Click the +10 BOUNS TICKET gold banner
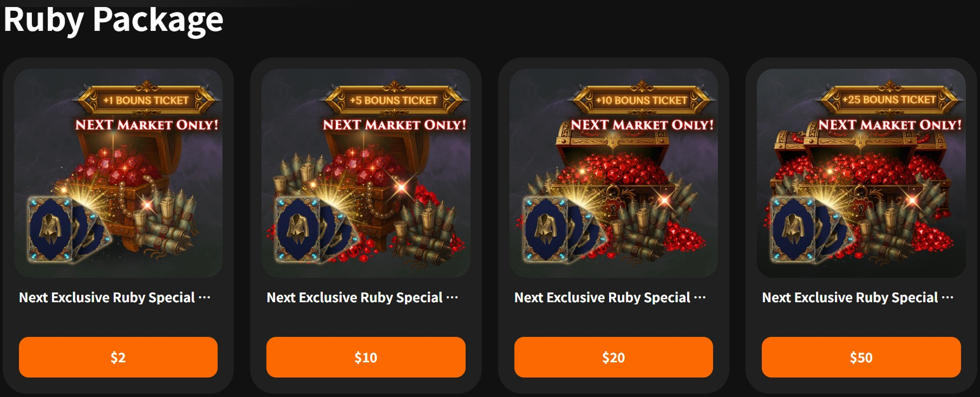Screen dimensions: 980x397 [x=642, y=100]
